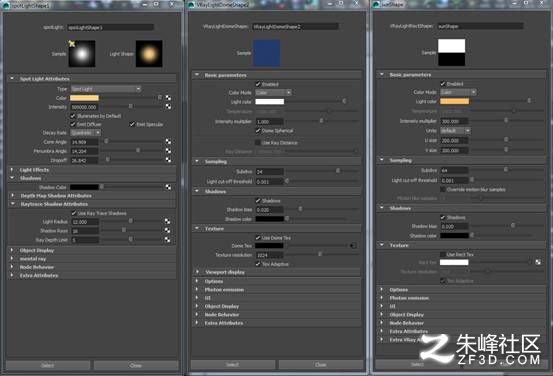
Task: Click the texture map icon for Cone Angle
Action: [169, 142]
